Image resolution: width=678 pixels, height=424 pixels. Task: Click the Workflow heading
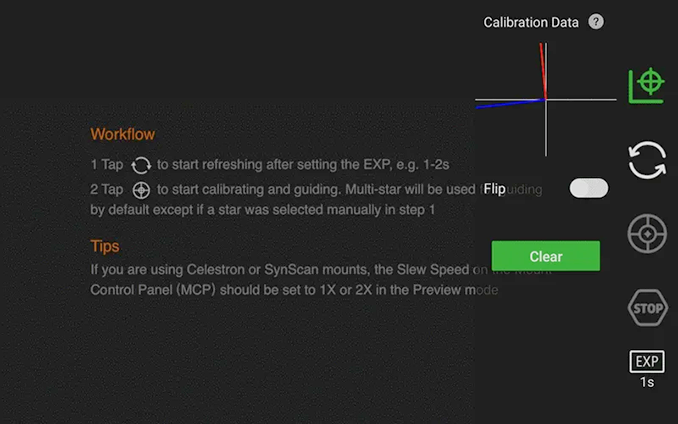(122, 134)
